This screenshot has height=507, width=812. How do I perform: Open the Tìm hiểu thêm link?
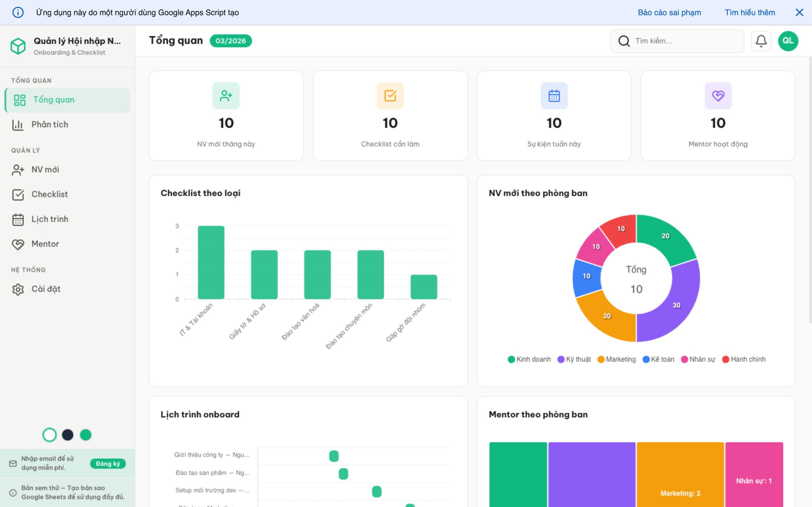tap(750, 12)
